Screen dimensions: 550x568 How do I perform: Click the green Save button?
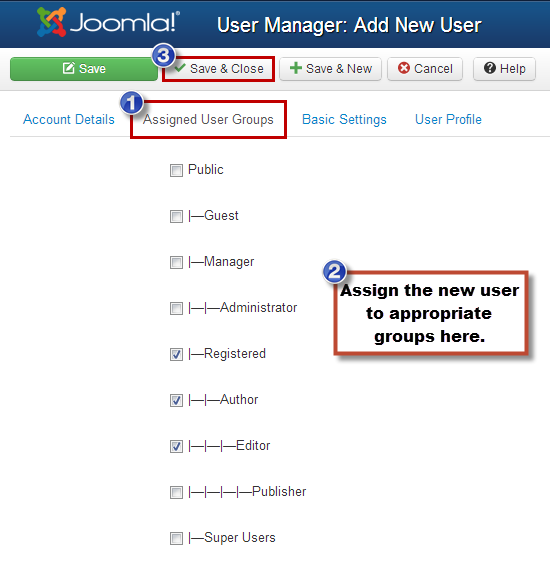tap(84, 69)
